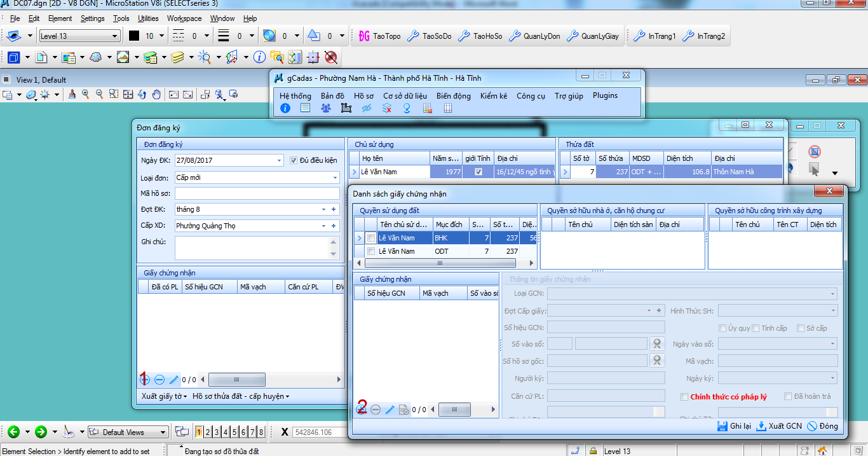Open the Biến động menu

pos(453,95)
